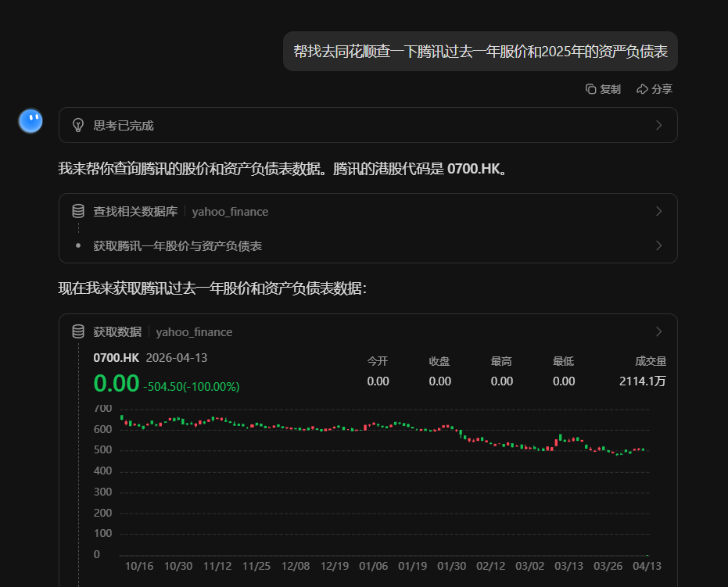728x587 pixels.
Task: Click the 12/19 x-axis date label
Action: tap(335, 566)
